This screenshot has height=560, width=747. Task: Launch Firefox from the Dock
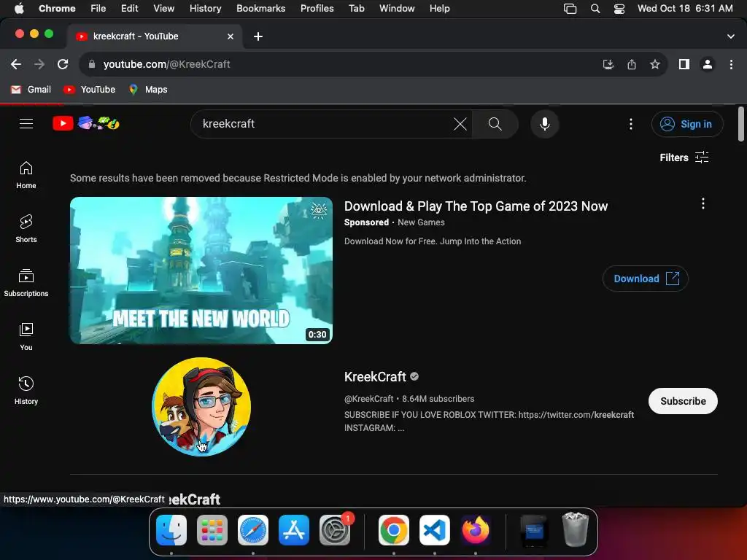point(476,530)
